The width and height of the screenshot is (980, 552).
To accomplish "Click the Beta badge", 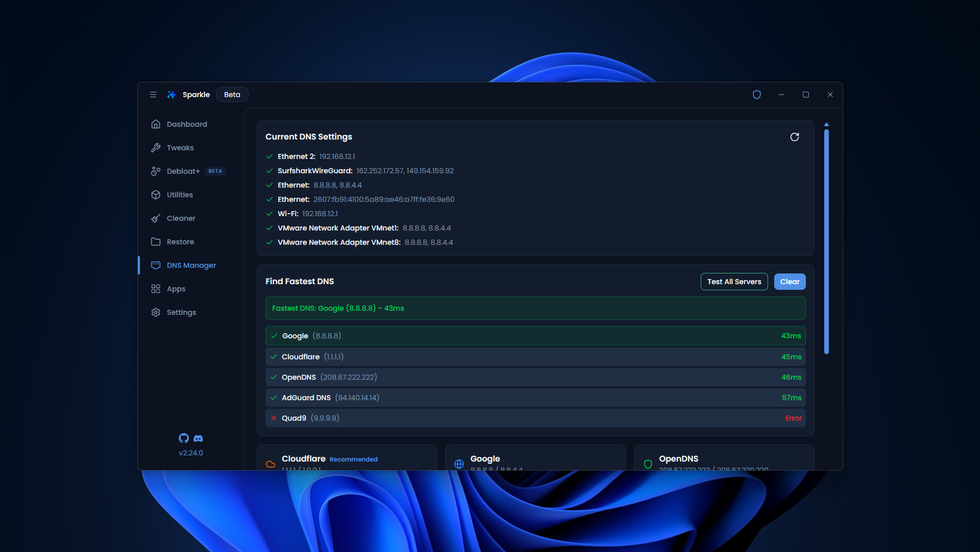I will click(232, 95).
